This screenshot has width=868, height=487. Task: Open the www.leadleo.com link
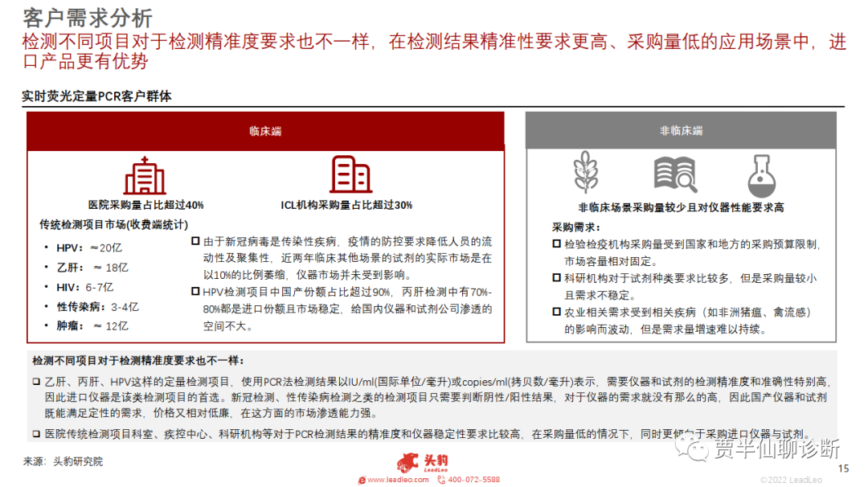pos(392,480)
